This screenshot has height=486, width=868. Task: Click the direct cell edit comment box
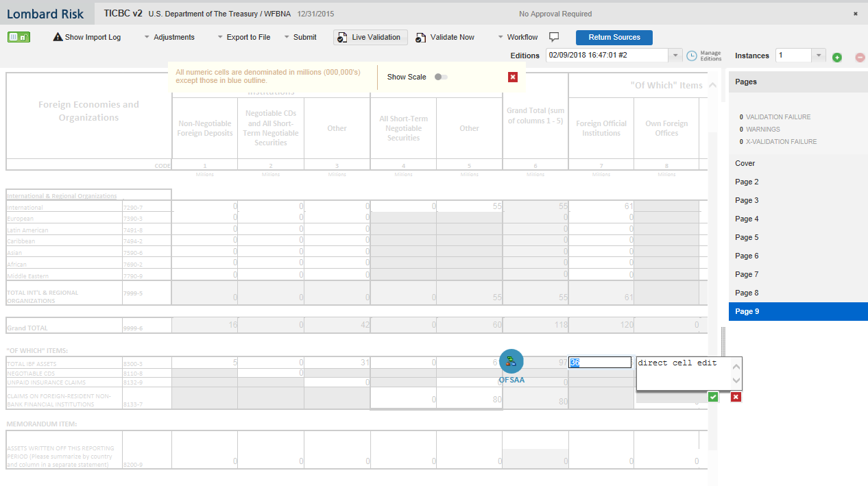pos(684,374)
